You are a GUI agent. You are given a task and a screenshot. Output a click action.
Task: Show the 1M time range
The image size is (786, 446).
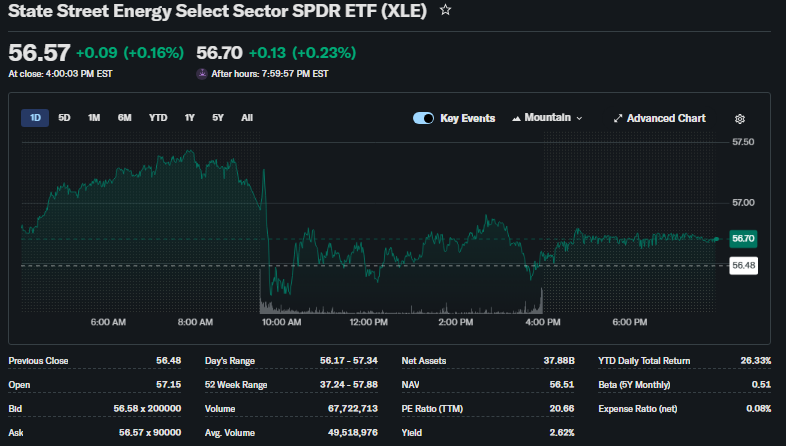click(x=94, y=118)
